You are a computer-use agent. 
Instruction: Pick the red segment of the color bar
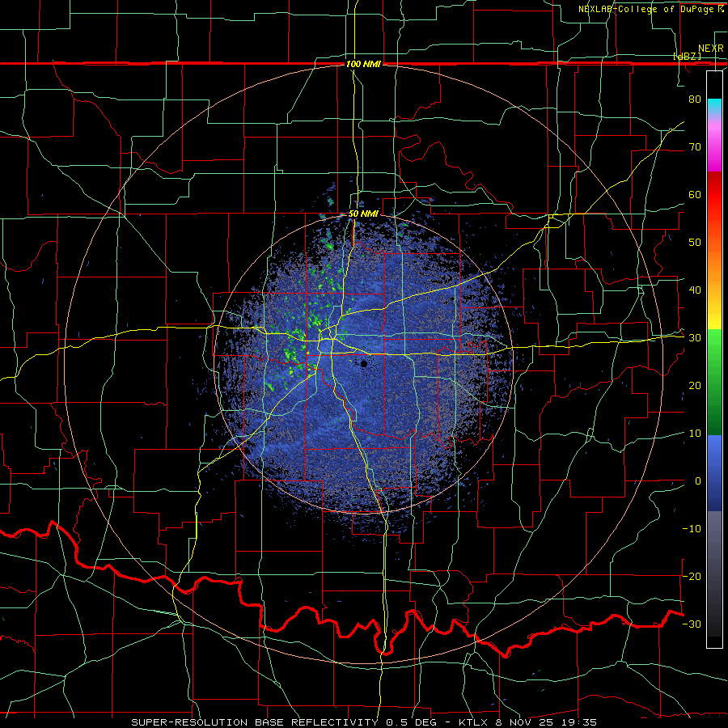714,195
